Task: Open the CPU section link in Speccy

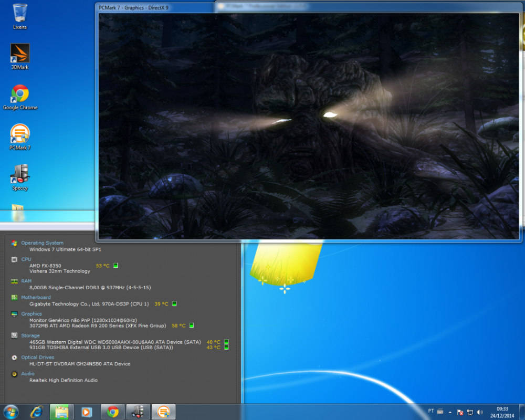Action: (x=26, y=259)
